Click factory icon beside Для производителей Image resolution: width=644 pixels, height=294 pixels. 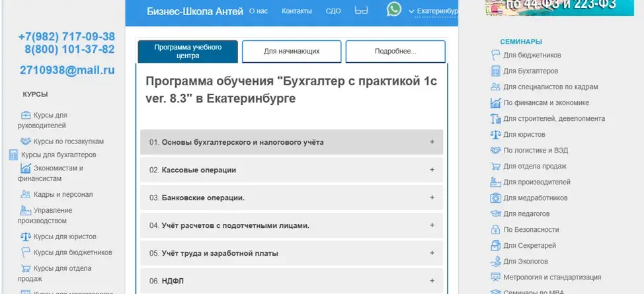pos(496,182)
